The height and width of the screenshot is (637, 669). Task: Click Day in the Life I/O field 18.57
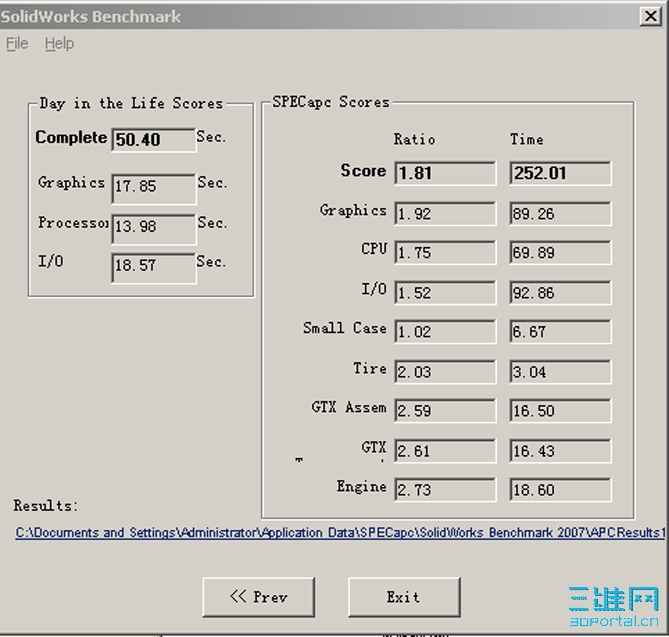(x=154, y=268)
